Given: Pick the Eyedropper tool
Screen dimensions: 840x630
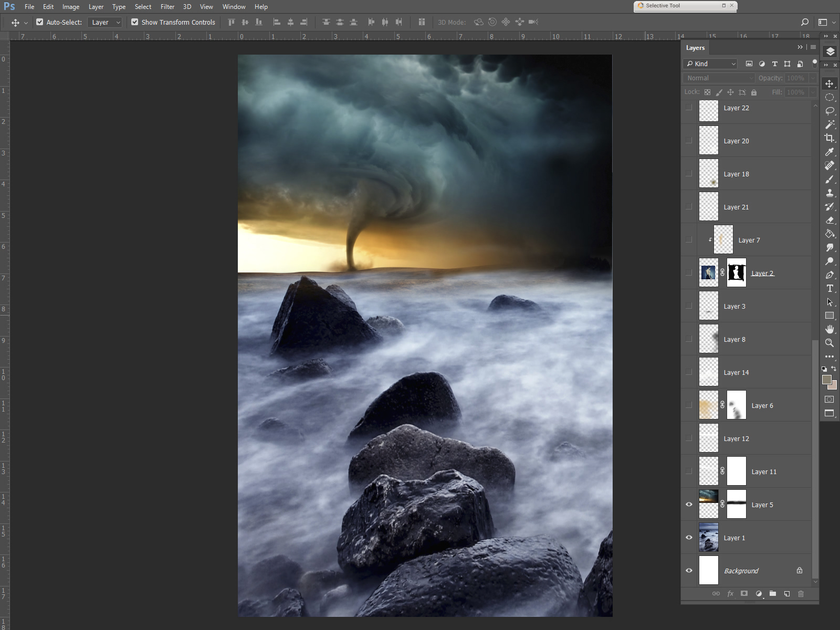Looking at the screenshot, I should [829, 152].
